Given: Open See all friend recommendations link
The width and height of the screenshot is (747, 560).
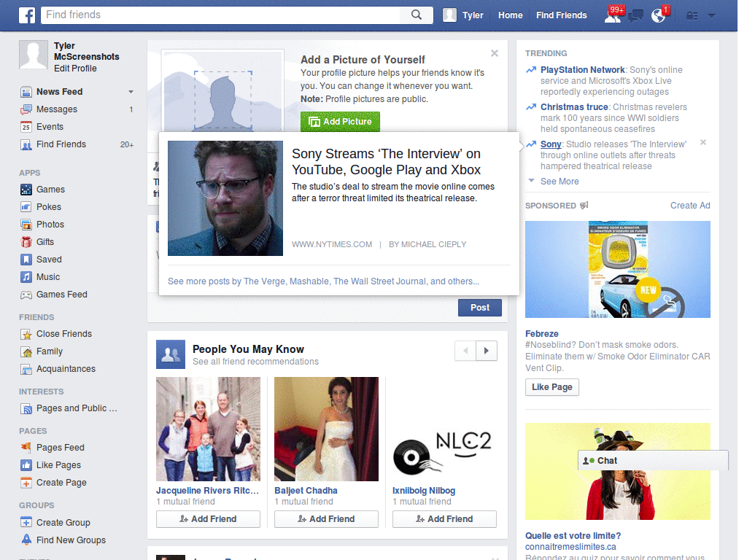Looking at the screenshot, I should click(255, 362).
